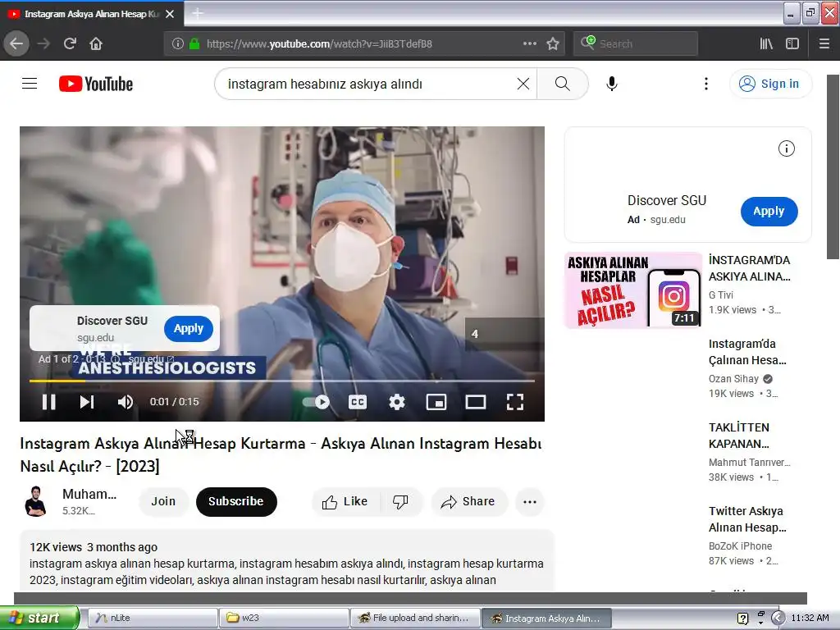
Task: Switch to File upload and sharing taskbar item
Action: point(415,618)
